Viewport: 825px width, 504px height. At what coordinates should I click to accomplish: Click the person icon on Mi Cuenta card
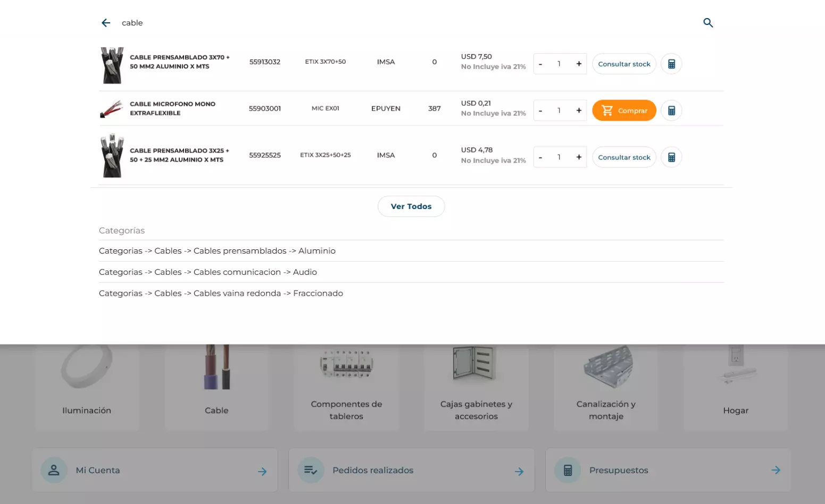click(54, 470)
